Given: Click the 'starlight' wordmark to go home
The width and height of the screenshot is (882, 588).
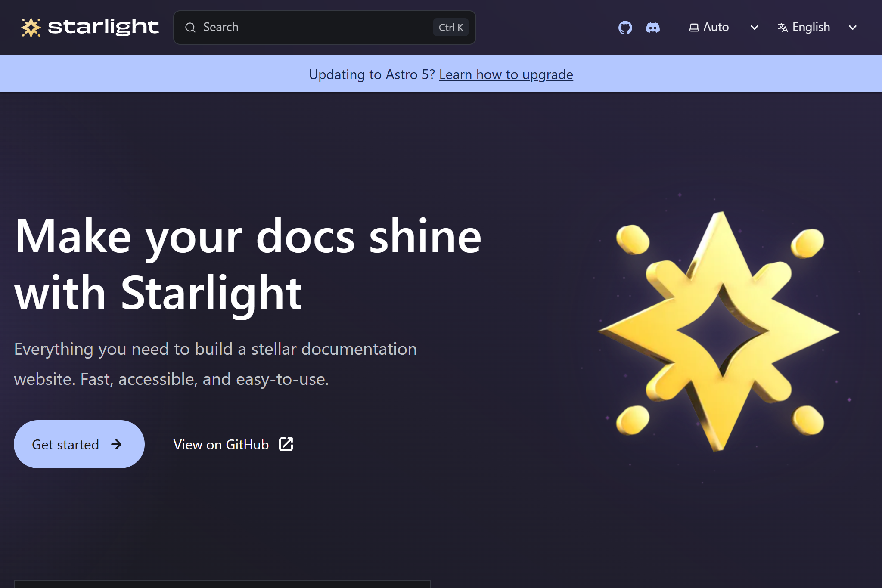Looking at the screenshot, I should point(103,27).
